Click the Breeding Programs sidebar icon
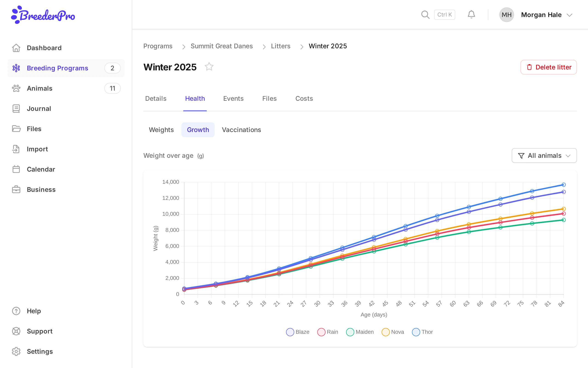 tap(16, 68)
